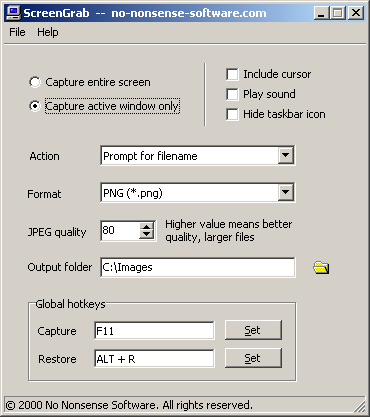Tick the Play sound checkbox

pos(232,94)
